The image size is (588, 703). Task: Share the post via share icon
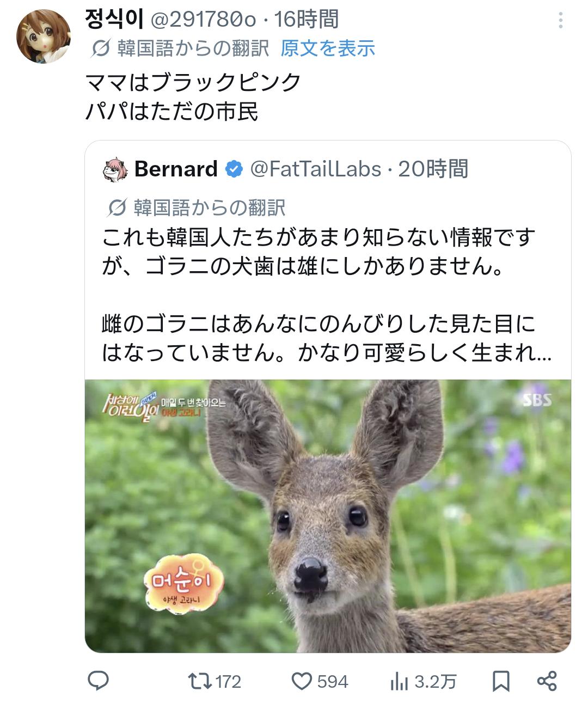tap(547, 681)
